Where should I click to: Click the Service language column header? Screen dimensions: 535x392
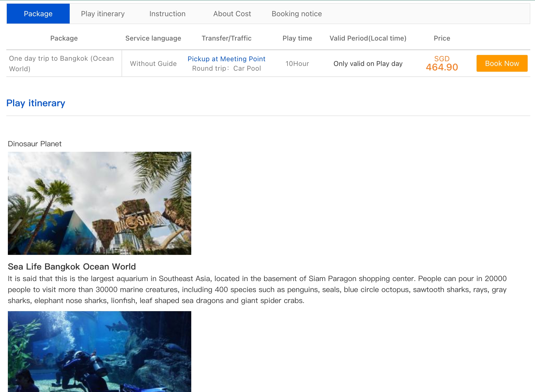(153, 38)
